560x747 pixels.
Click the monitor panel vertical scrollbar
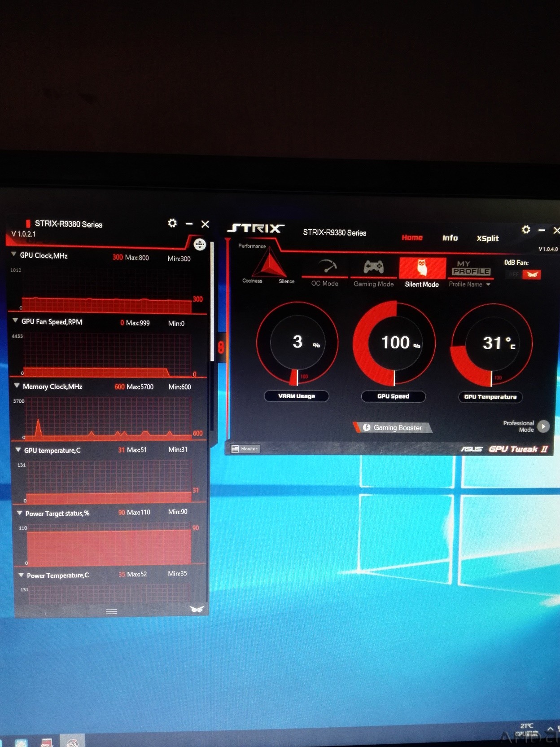[212, 302]
